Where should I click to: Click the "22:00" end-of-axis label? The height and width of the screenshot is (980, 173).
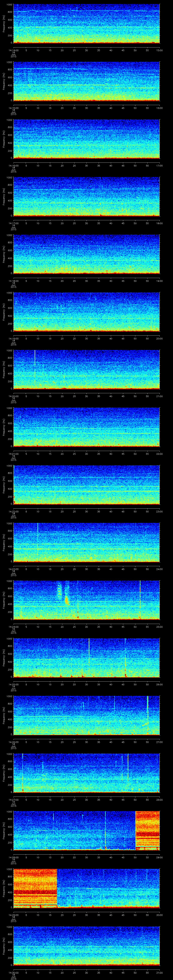tap(159, 454)
